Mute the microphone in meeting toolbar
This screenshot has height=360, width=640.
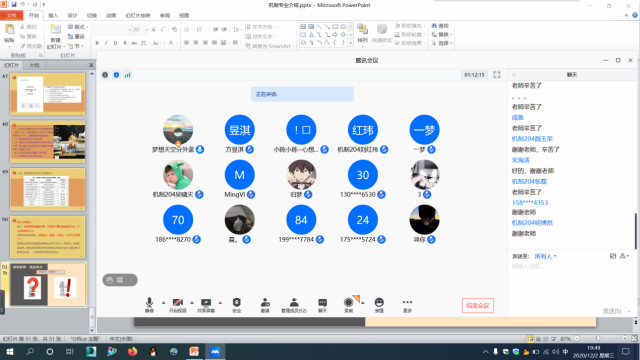(149, 305)
